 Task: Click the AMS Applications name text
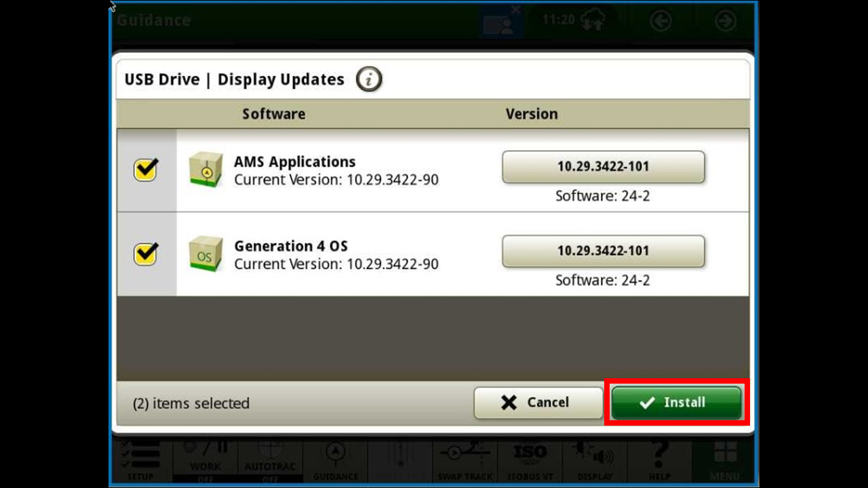click(x=295, y=162)
